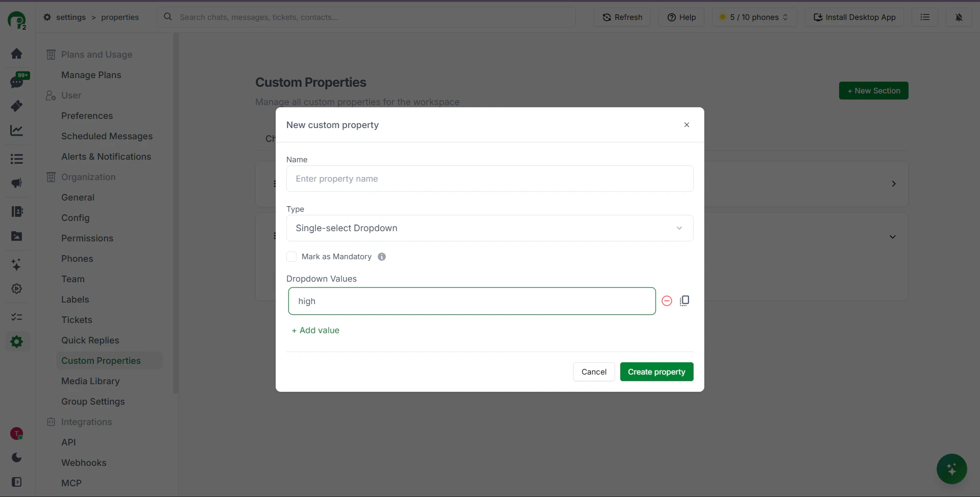This screenshot has width=980, height=497.
Task: Open the 5 / 10 phones selector
Action: point(754,17)
